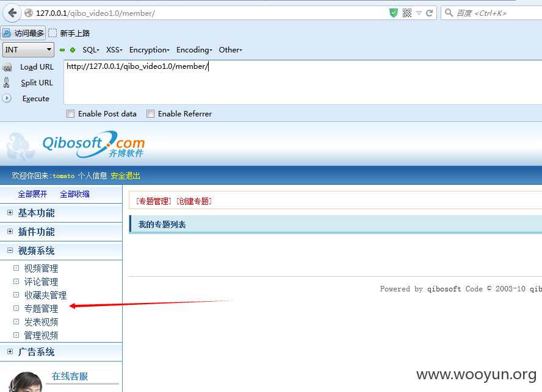
Task: Open 发表视频 menu item
Action: pyautogui.click(x=41, y=323)
